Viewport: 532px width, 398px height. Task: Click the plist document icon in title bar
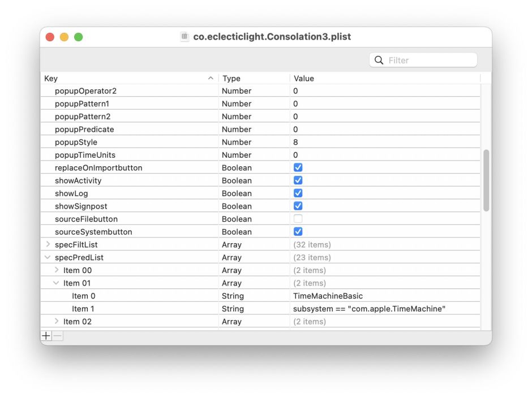[x=184, y=36]
